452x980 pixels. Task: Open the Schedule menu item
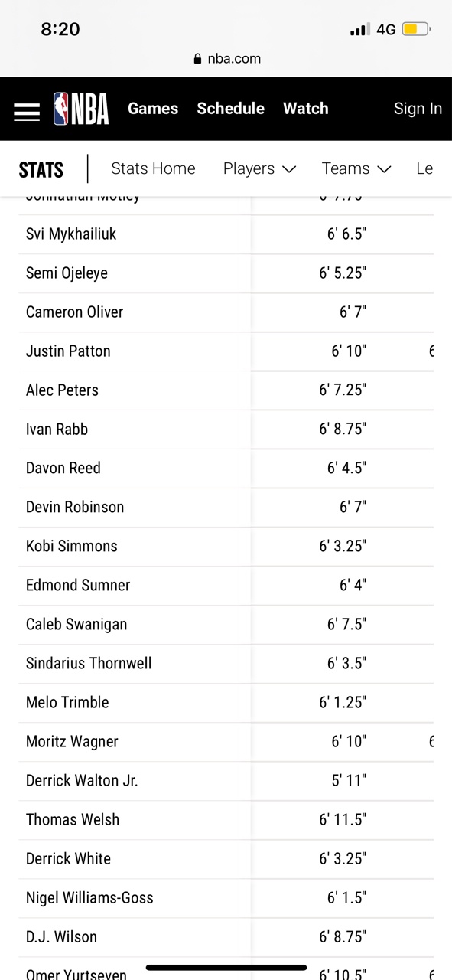pyautogui.click(x=230, y=109)
